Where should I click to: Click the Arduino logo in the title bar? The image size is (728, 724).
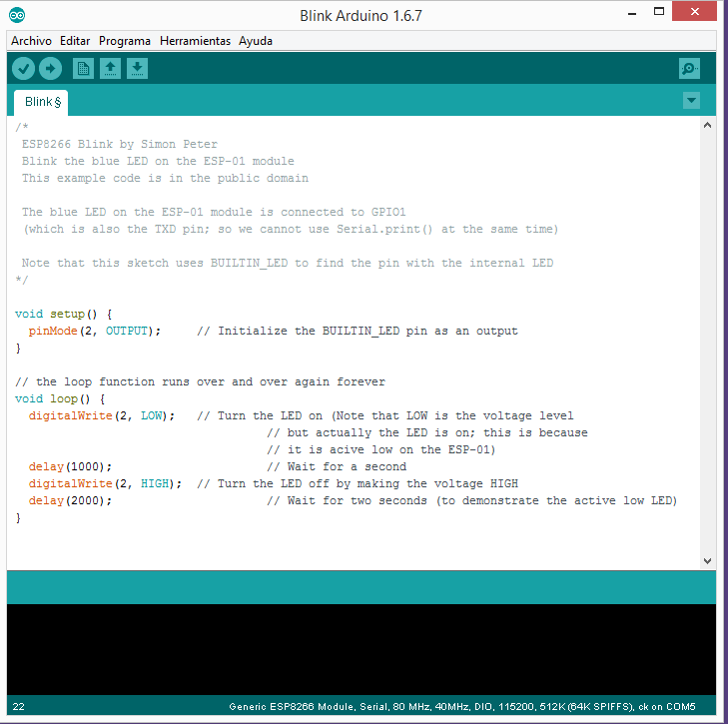[17, 15]
